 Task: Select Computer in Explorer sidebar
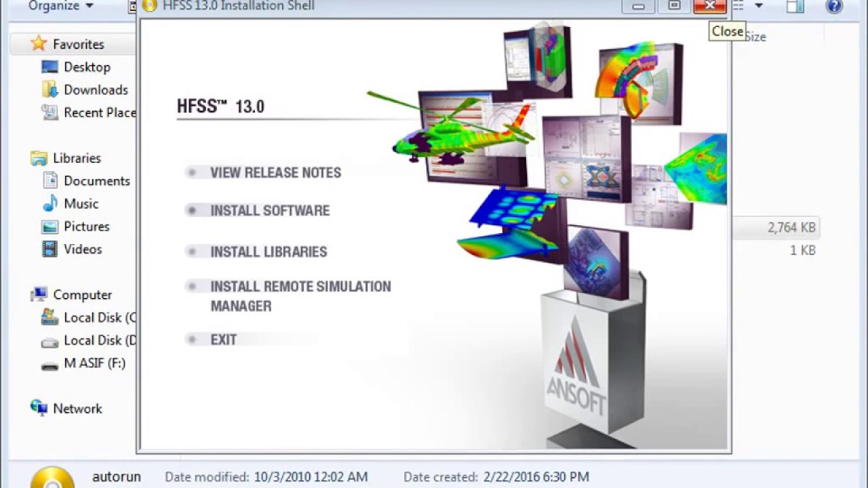tap(83, 295)
